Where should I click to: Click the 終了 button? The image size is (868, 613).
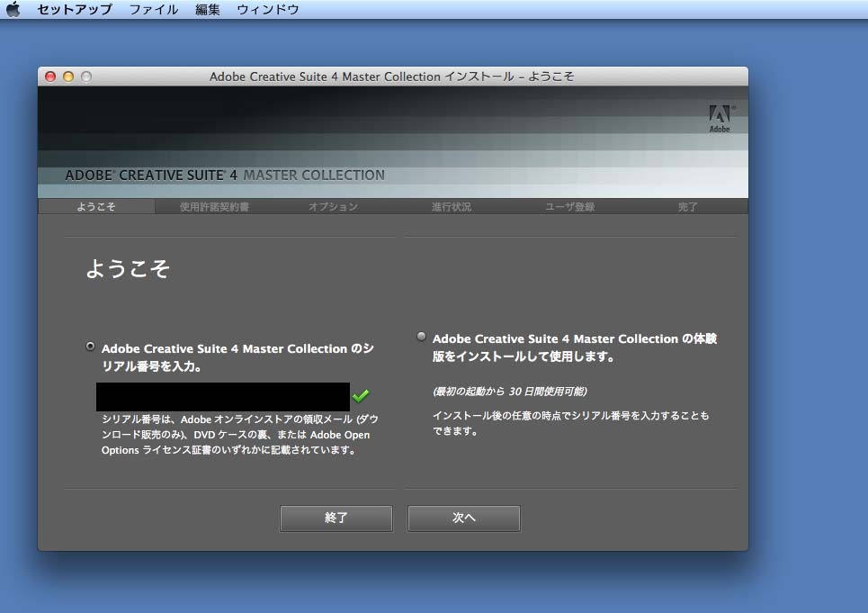pos(336,518)
